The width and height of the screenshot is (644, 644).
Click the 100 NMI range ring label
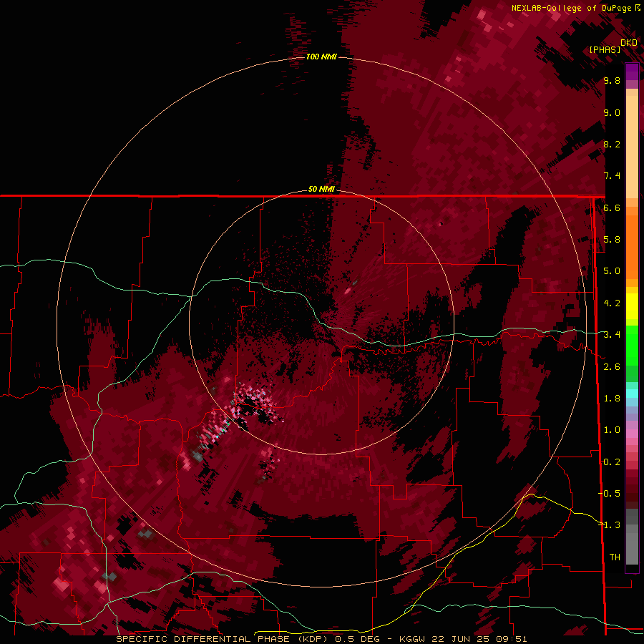point(321,57)
